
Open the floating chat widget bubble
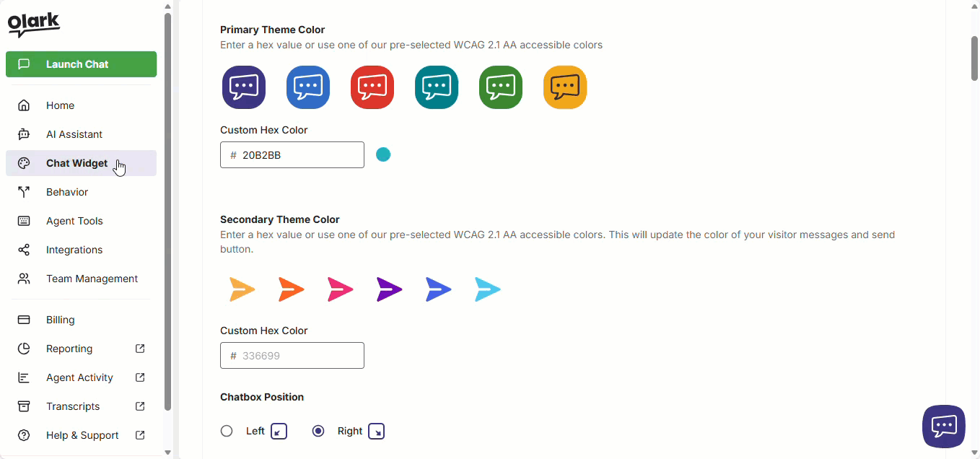click(x=943, y=427)
